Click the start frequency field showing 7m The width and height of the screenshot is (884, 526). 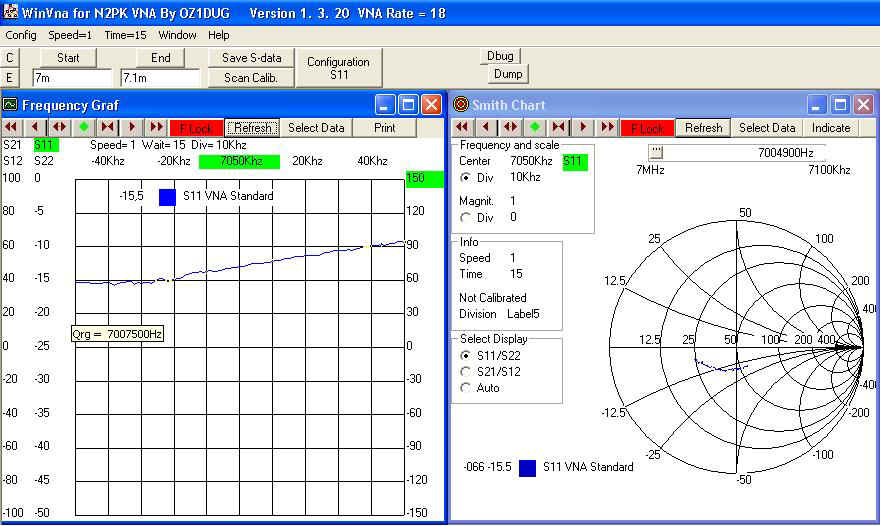73,78
